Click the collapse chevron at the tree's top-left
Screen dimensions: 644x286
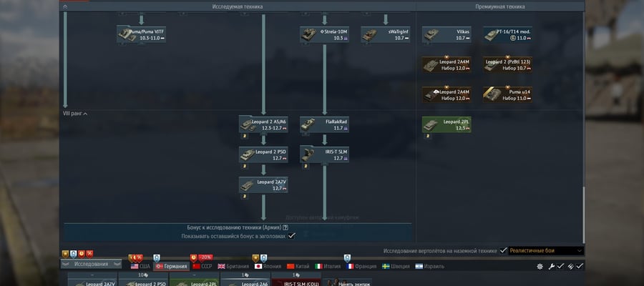click(65, 6)
